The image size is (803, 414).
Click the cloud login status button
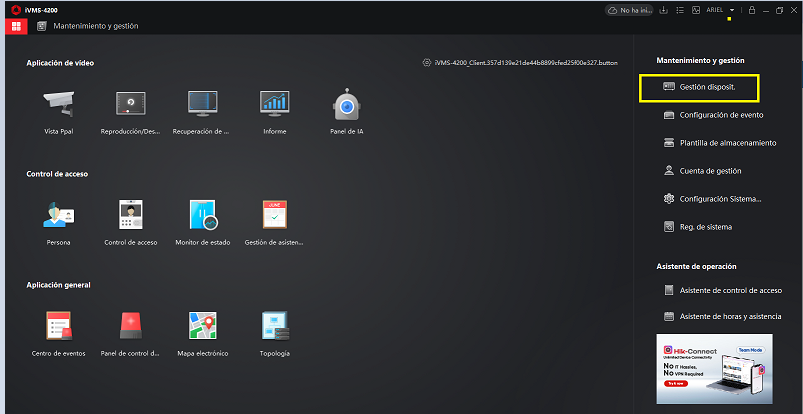click(629, 10)
